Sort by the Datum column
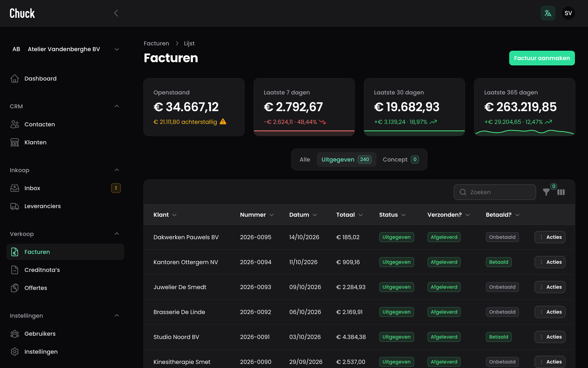The height and width of the screenshot is (368, 588). (x=303, y=215)
